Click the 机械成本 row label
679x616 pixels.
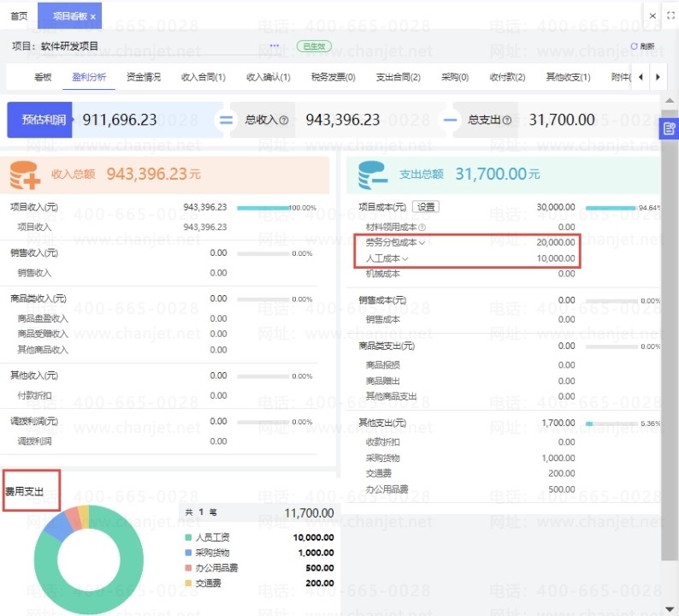tap(383, 274)
